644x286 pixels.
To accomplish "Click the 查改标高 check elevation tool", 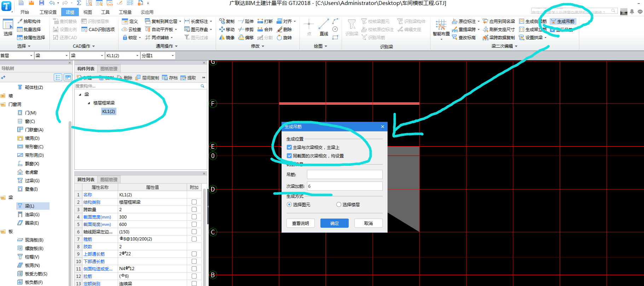I will coord(464,37).
